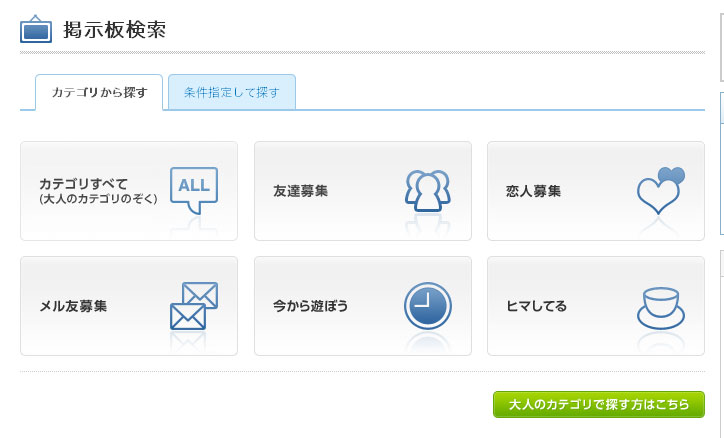724x438 pixels.
Task: Select the 恋人募集 category label
Action: tap(533, 191)
